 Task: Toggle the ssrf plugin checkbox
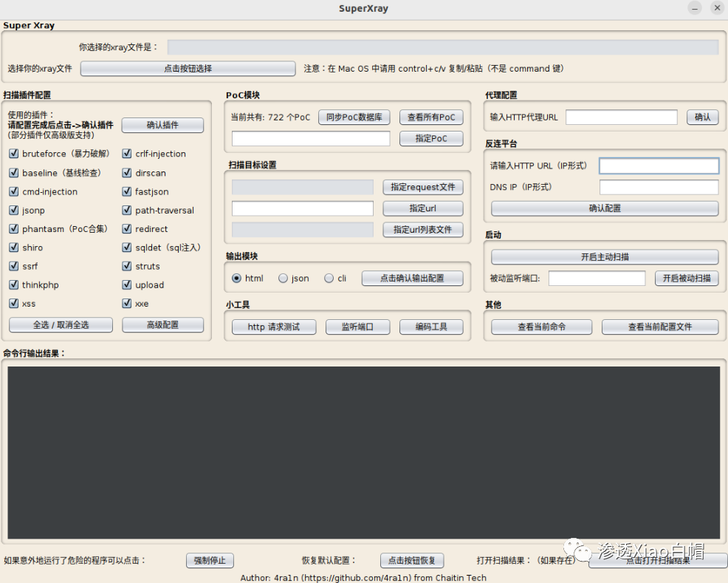click(x=14, y=266)
